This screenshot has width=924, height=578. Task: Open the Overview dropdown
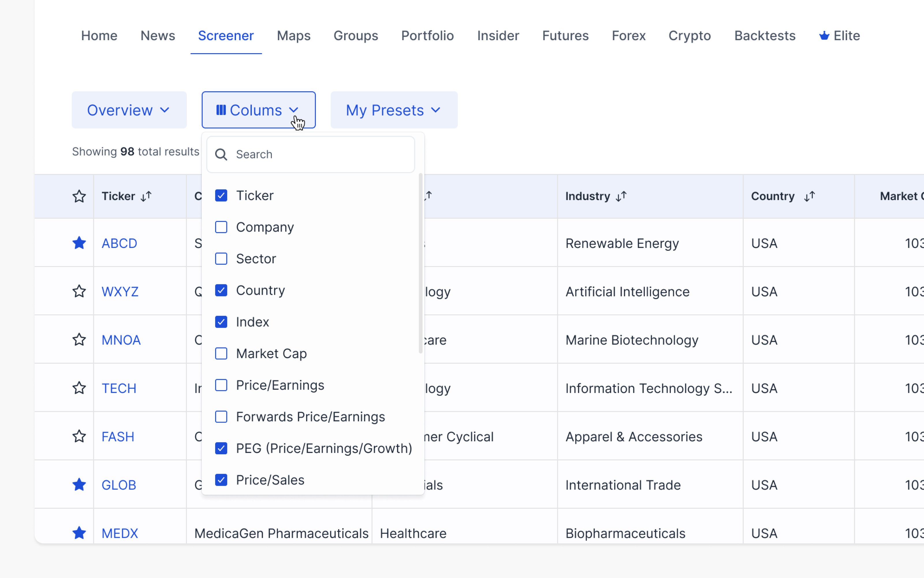(x=129, y=110)
